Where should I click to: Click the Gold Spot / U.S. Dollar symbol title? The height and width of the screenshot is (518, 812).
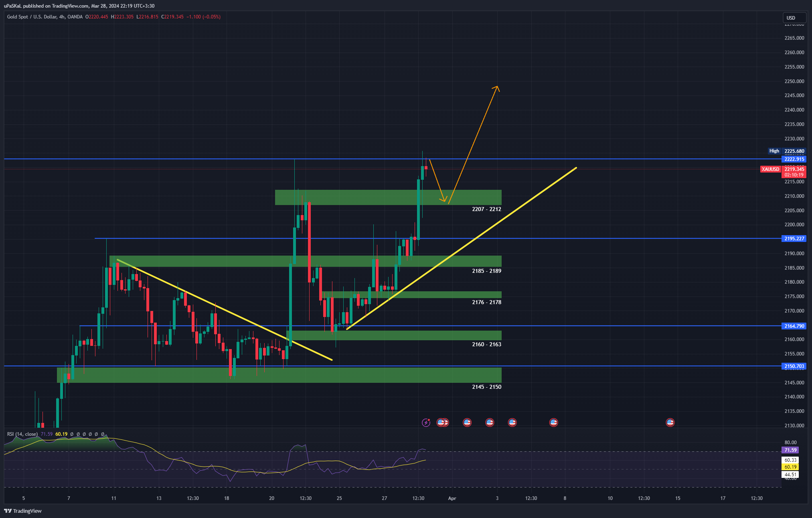(32, 17)
